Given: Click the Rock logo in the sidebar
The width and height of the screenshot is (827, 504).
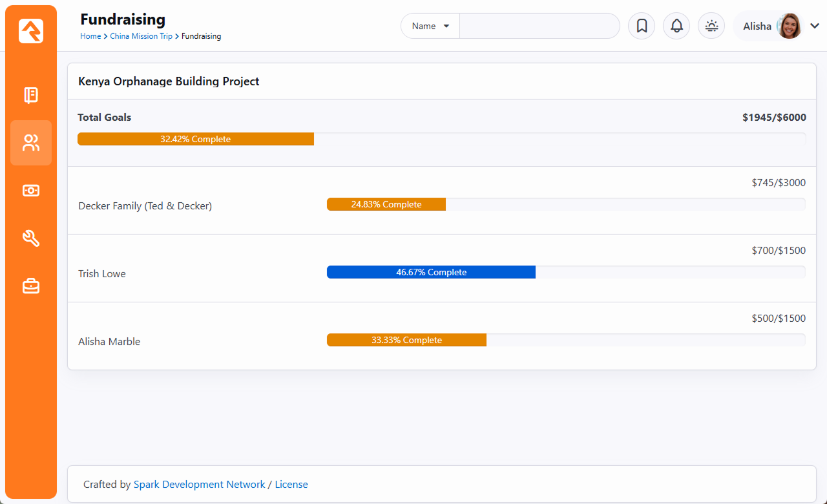Looking at the screenshot, I should point(31,31).
